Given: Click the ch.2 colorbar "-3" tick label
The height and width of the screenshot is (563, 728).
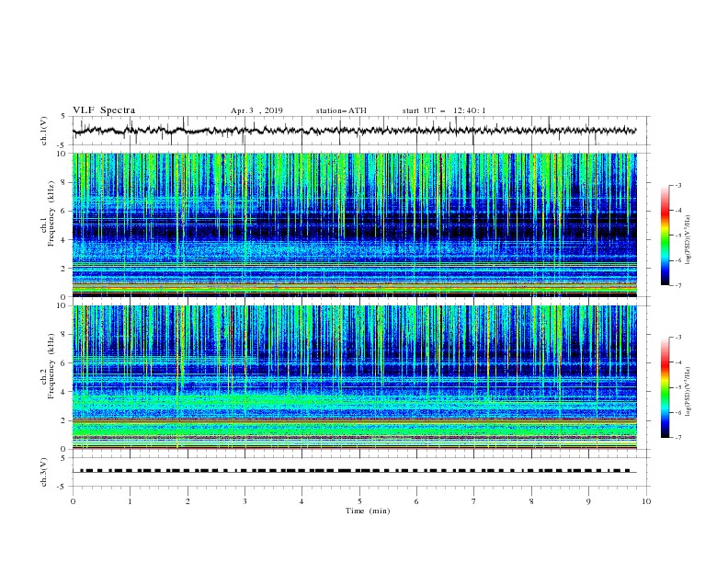Looking at the screenshot, I should pos(677,338).
